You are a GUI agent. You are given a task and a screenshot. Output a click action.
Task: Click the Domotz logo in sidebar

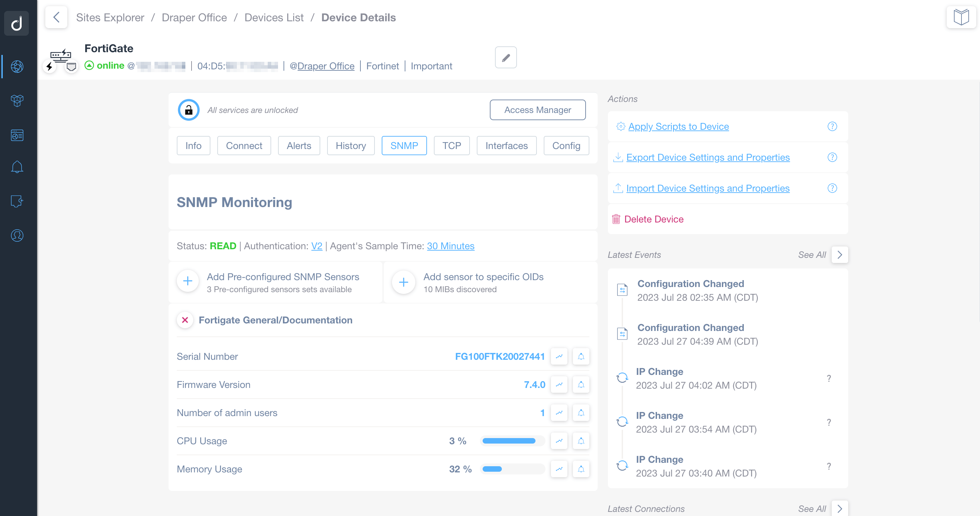tap(16, 24)
